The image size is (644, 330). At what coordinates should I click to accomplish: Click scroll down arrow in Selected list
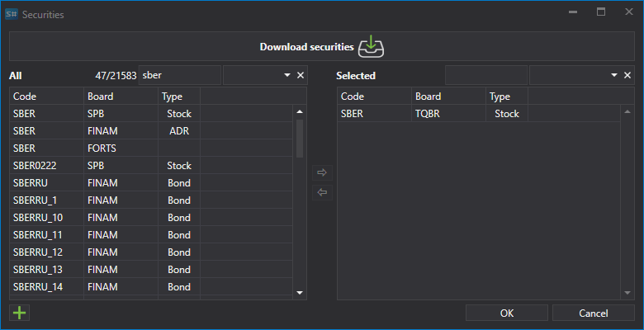pos(627,293)
